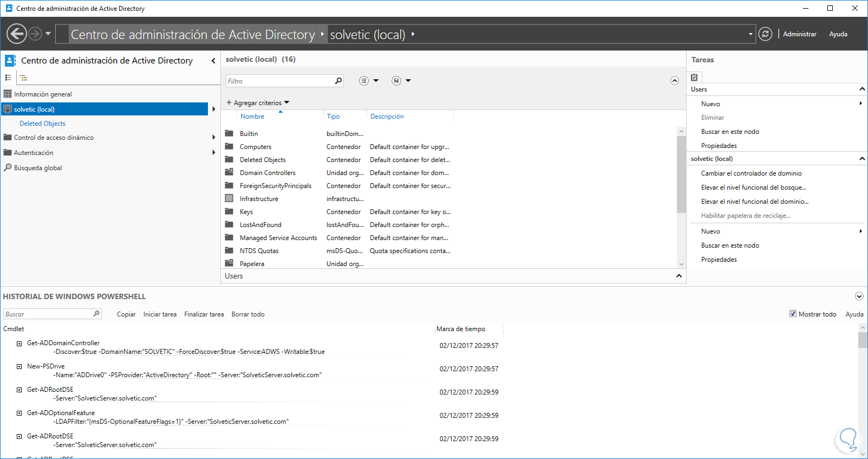The image size is (868, 459).
Task: Collapse the PowerShell history panel
Action: pos(859,296)
